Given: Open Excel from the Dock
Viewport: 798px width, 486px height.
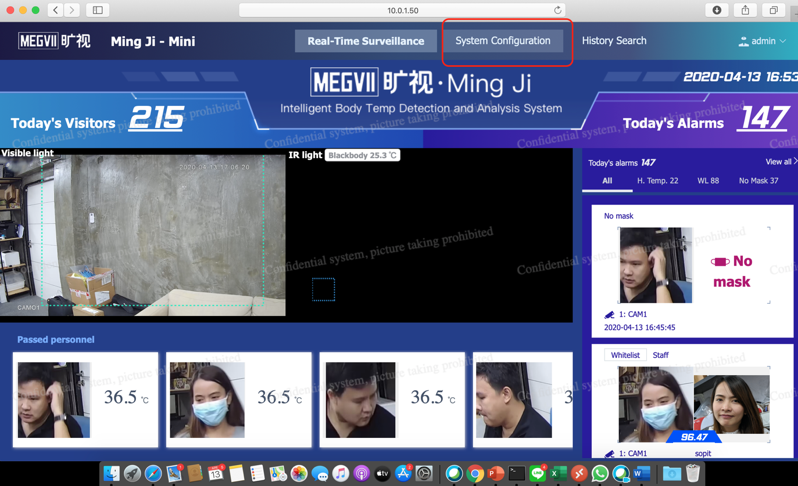Looking at the screenshot, I should tap(558, 474).
